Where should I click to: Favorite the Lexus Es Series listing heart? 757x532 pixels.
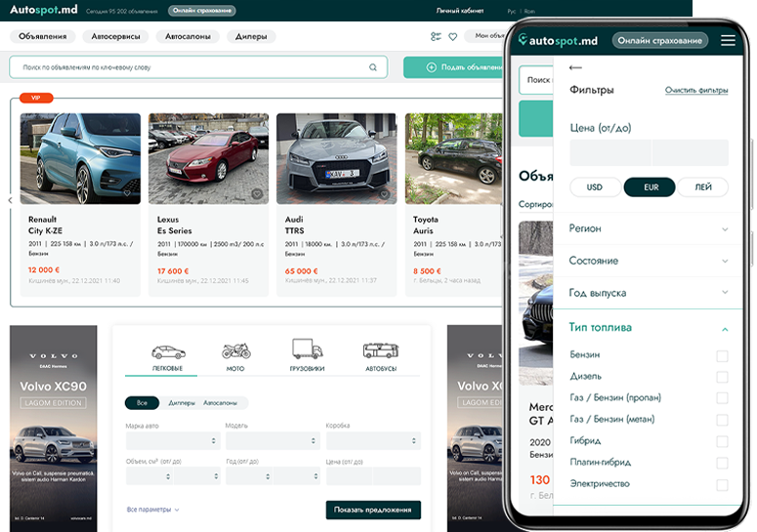(257, 194)
